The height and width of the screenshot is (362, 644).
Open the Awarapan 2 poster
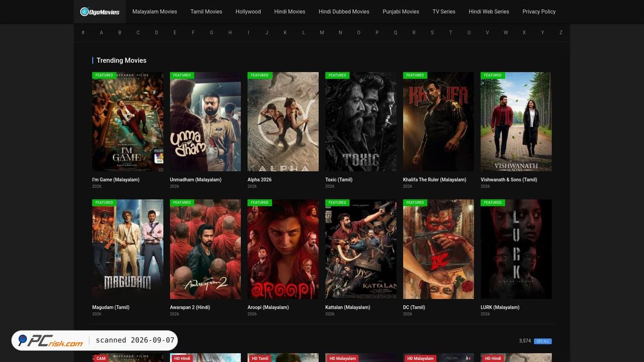[205, 249]
